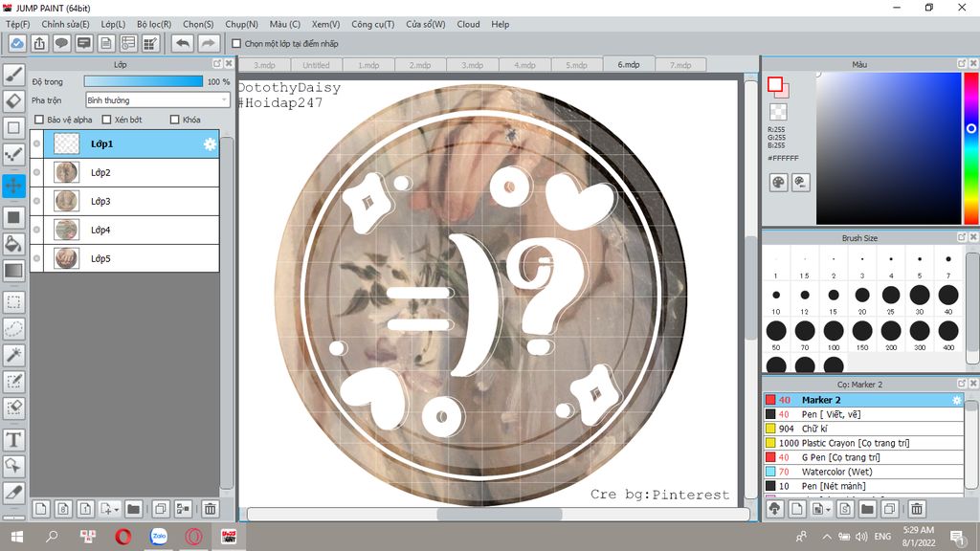The image size is (980, 551).
Task: Delete layer using trash icon in layer panel
Action: [x=211, y=509]
